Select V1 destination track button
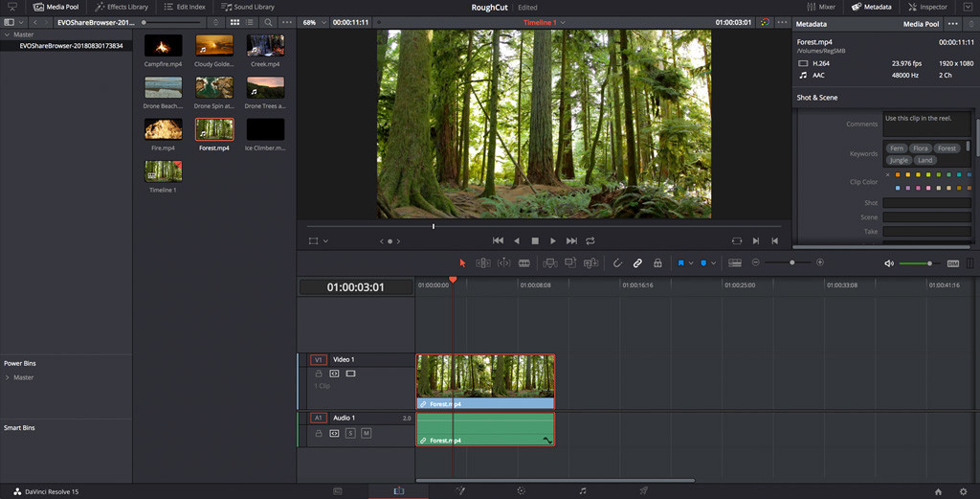 point(318,359)
